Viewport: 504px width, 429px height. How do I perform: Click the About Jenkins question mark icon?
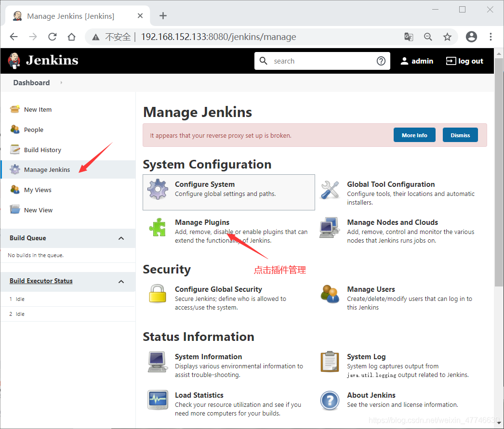click(330, 401)
